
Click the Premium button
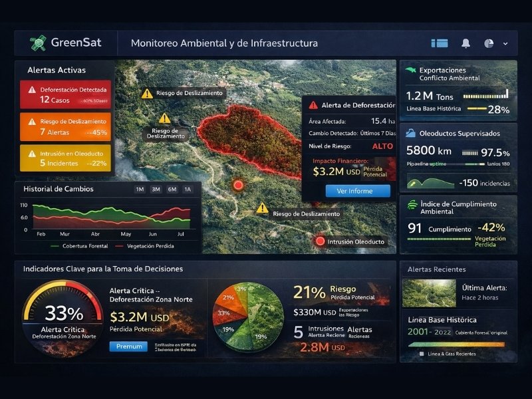pyautogui.click(x=128, y=346)
